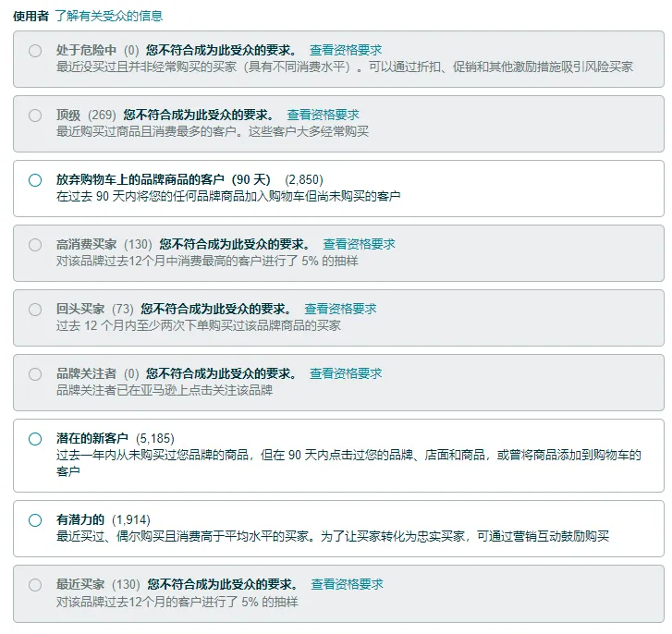Click 您不符合成为此受众的要求 in 回头买家 row
This screenshot has width=672, height=634.
216,309
